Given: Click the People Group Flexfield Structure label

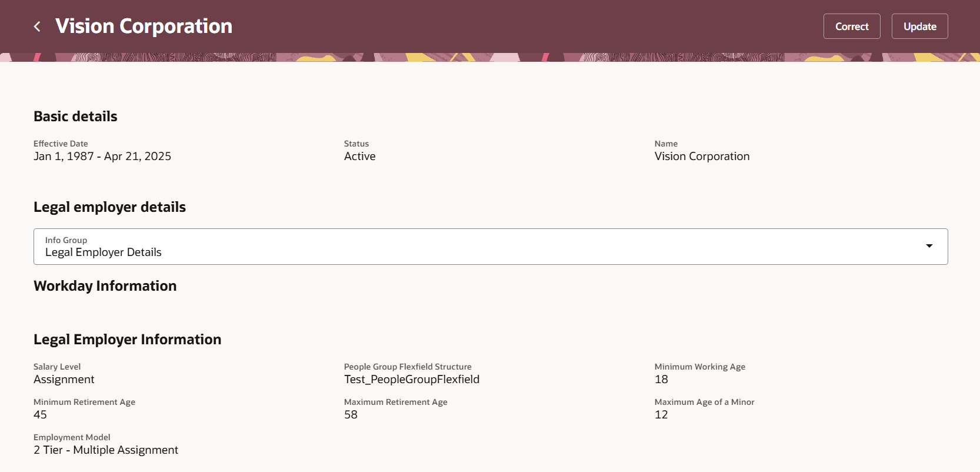Looking at the screenshot, I should [x=408, y=367].
